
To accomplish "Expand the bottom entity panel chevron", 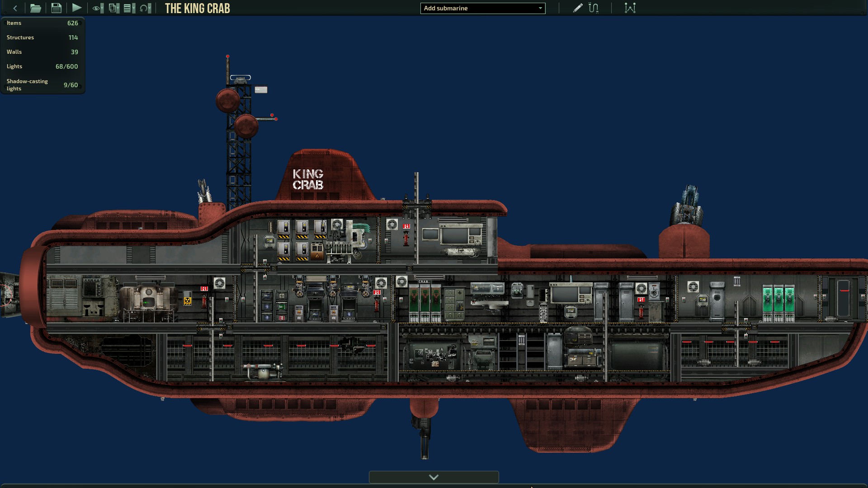I will click(434, 477).
